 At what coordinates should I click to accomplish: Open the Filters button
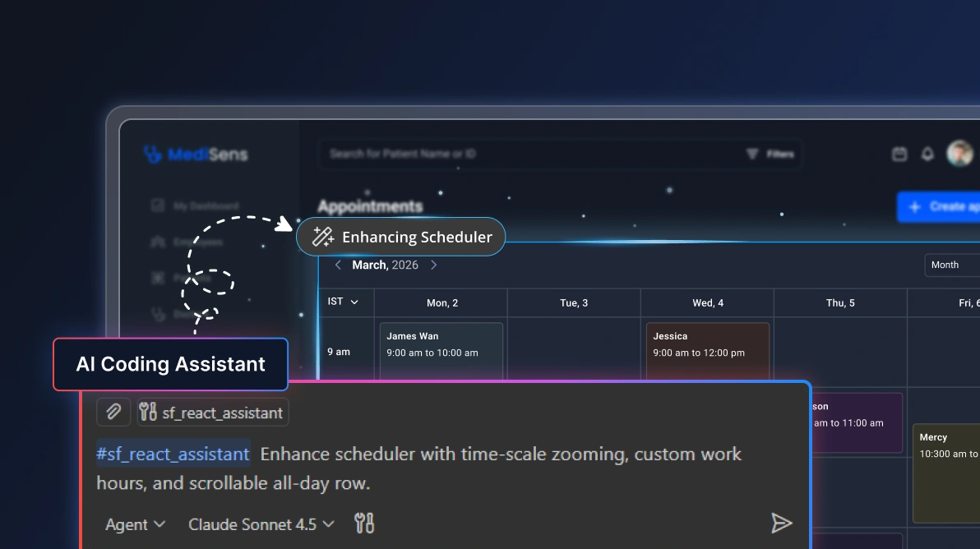(x=770, y=154)
